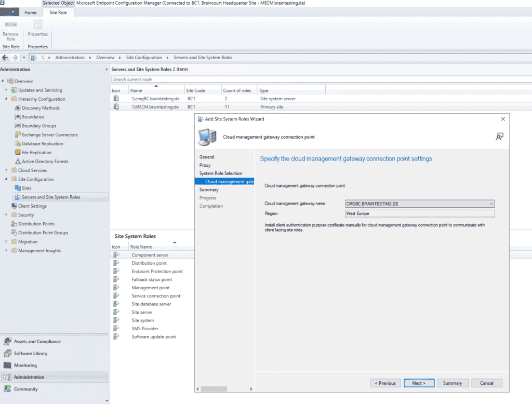Click the Summary button in the wizard
Viewport: 532px width, 404px height.
453,383
